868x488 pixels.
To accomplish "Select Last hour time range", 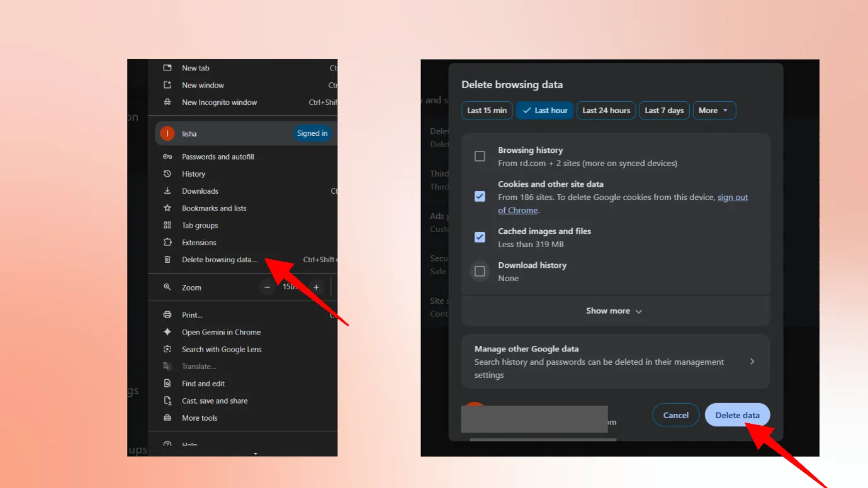I will 545,111.
